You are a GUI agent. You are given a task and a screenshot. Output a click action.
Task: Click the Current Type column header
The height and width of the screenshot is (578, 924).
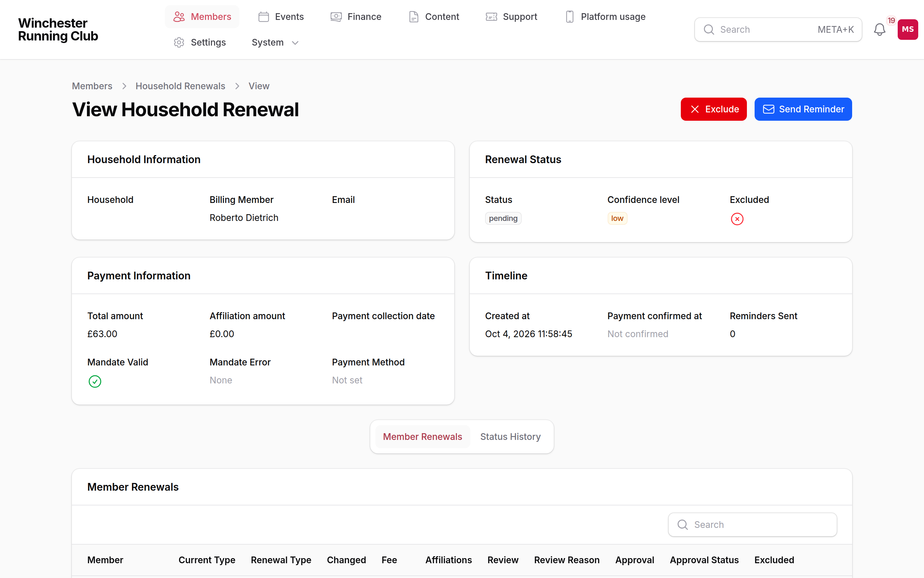[207, 560]
